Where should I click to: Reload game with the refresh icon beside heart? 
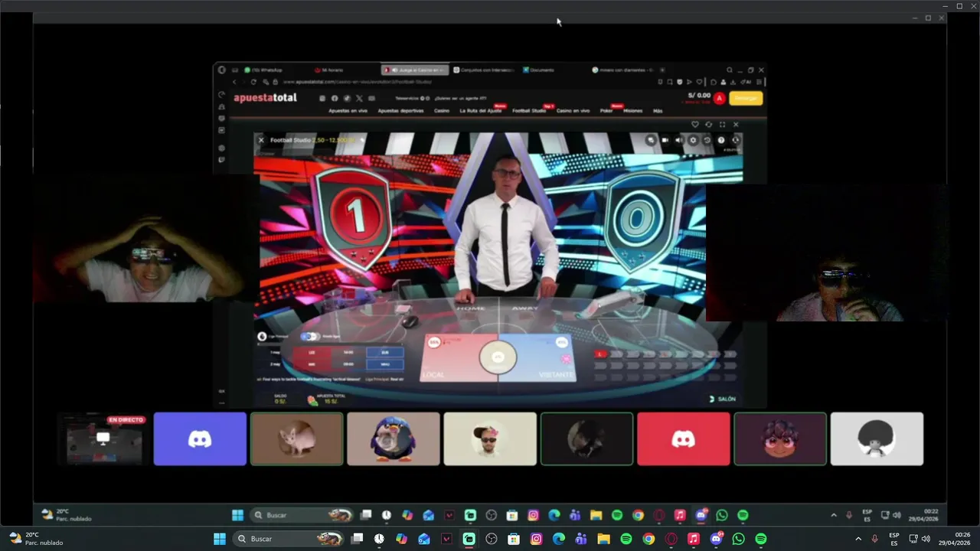pyautogui.click(x=708, y=124)
